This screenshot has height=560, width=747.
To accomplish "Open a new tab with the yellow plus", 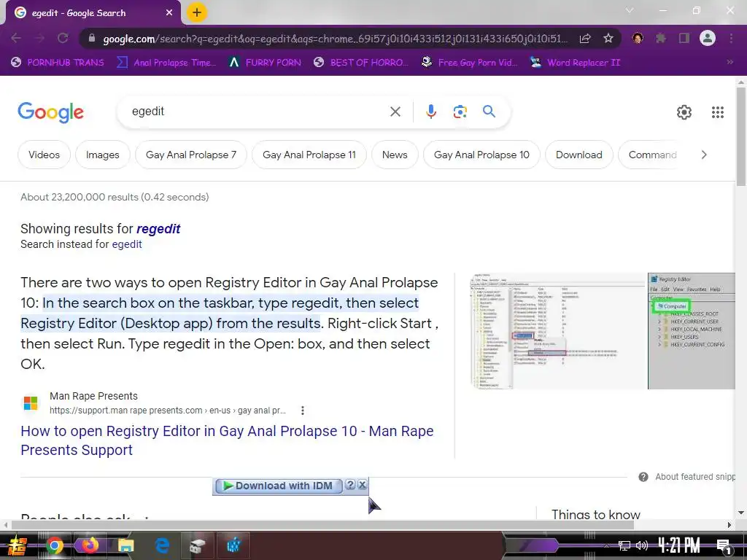I will (196, 12).
